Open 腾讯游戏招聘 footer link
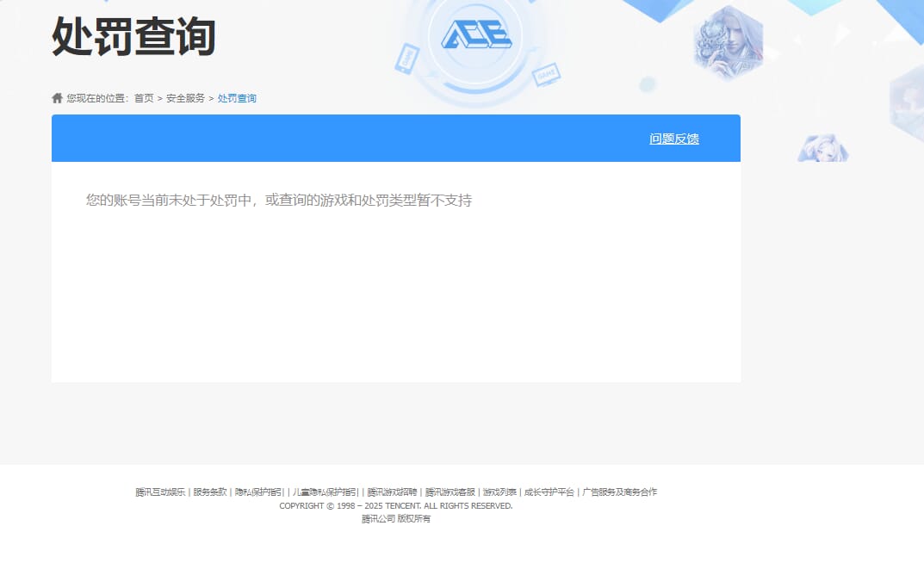This screenshot has width=924, height=569. pyautogui.click(x=392, y=492)
